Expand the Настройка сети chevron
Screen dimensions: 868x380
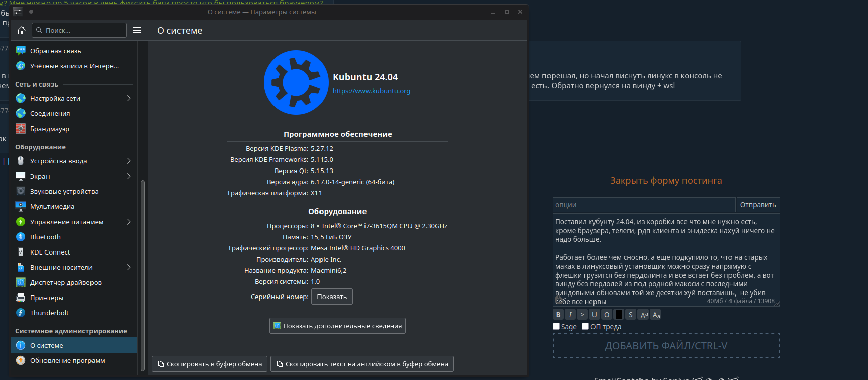(x=129, y=98)
